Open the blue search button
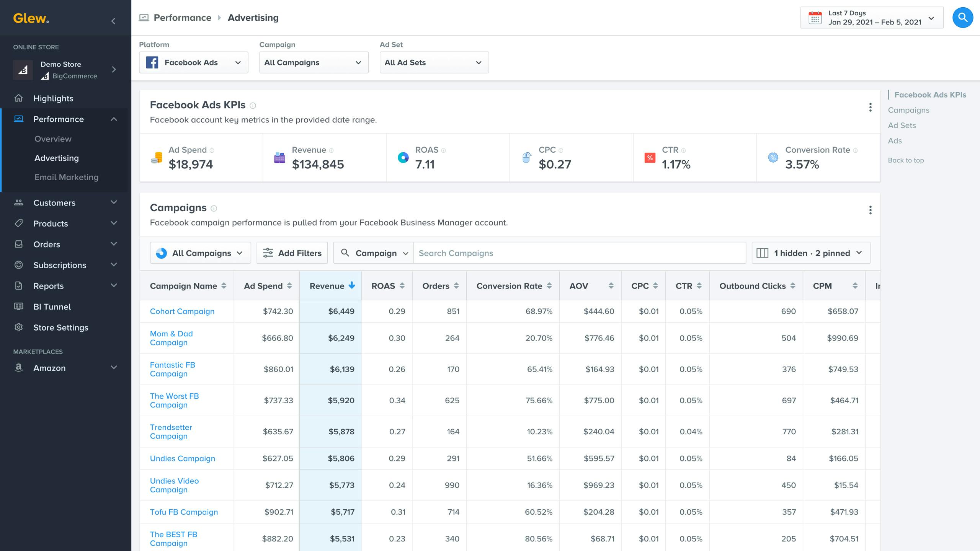The width and height of the screenshot is (980, 551). (x=963, y=18)
